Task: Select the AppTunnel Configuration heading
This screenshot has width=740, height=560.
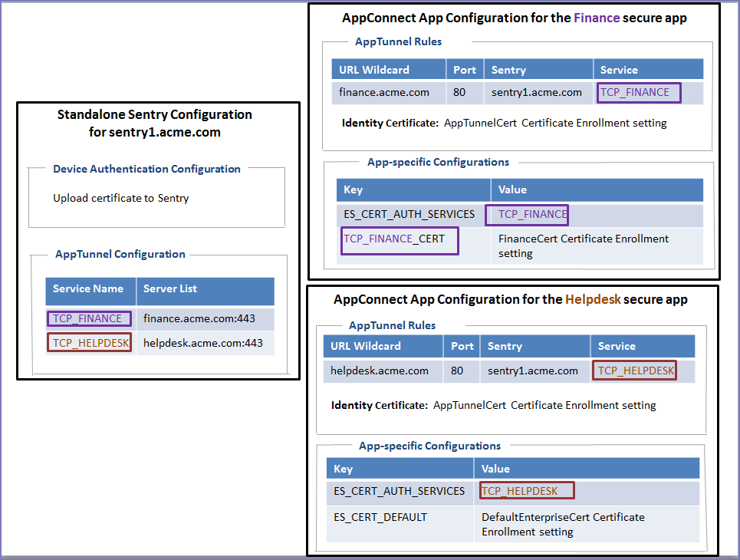Action: [x=120, y=254]
